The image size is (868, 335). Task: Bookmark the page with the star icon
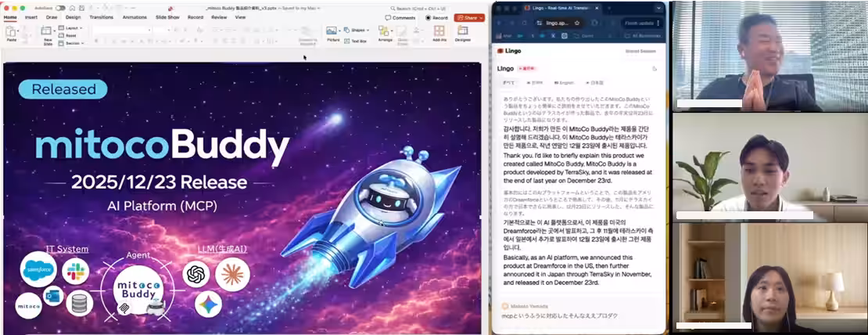pos(577,23)
